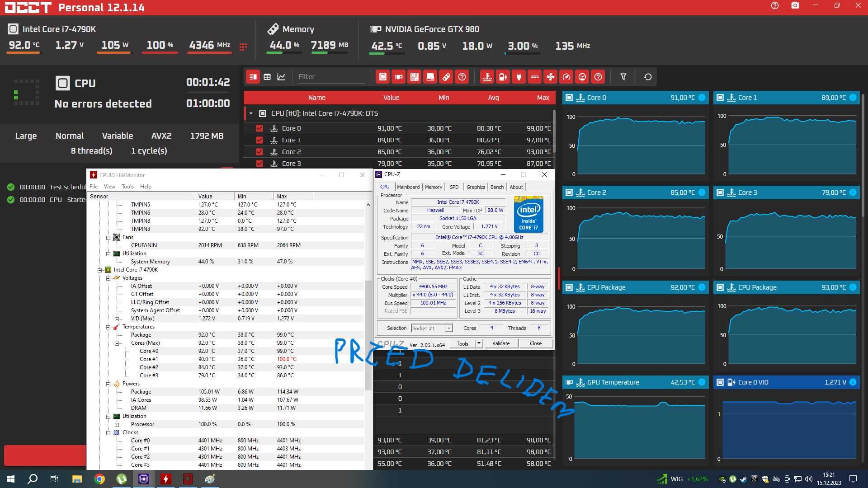Click the Tools button in CPU-Z
The image size is (868, 488).
coord(462,343)
